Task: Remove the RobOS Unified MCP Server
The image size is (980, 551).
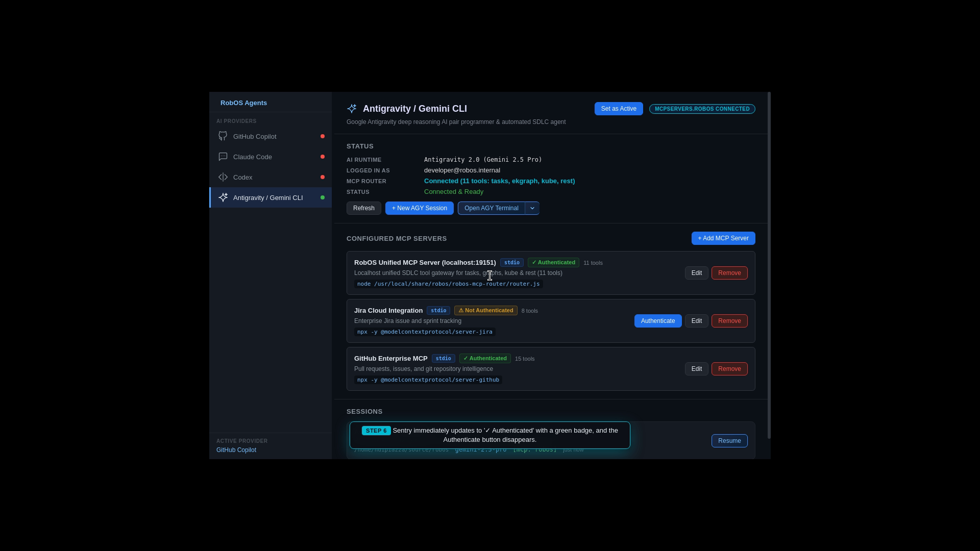Action: click(729, 273)
